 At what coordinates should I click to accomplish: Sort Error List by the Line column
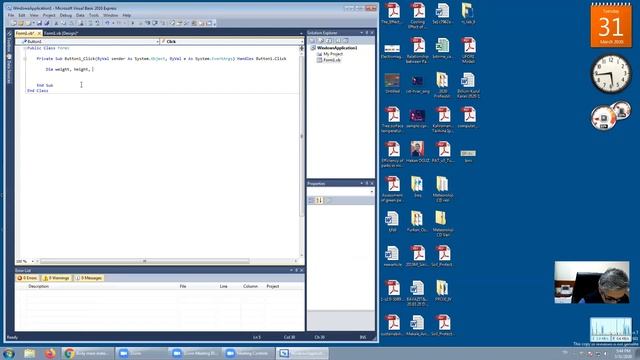point(223,286)
